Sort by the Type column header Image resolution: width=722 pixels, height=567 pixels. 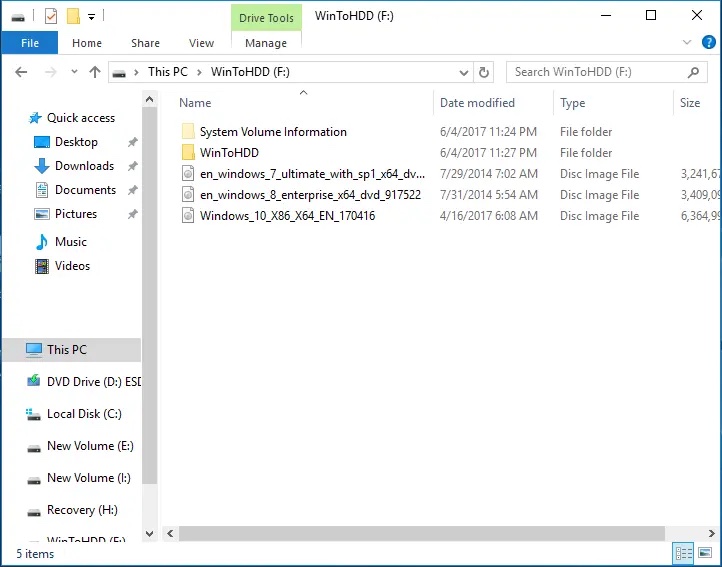tap(572, 103)
